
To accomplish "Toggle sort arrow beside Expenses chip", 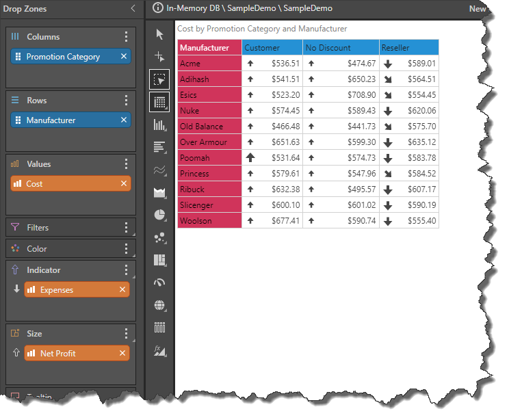I will click(16, 289).
